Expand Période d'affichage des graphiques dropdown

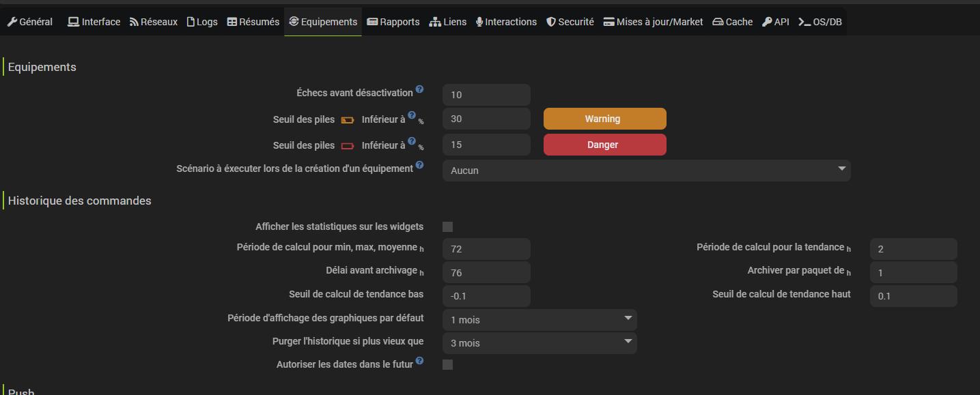point(540,319)
